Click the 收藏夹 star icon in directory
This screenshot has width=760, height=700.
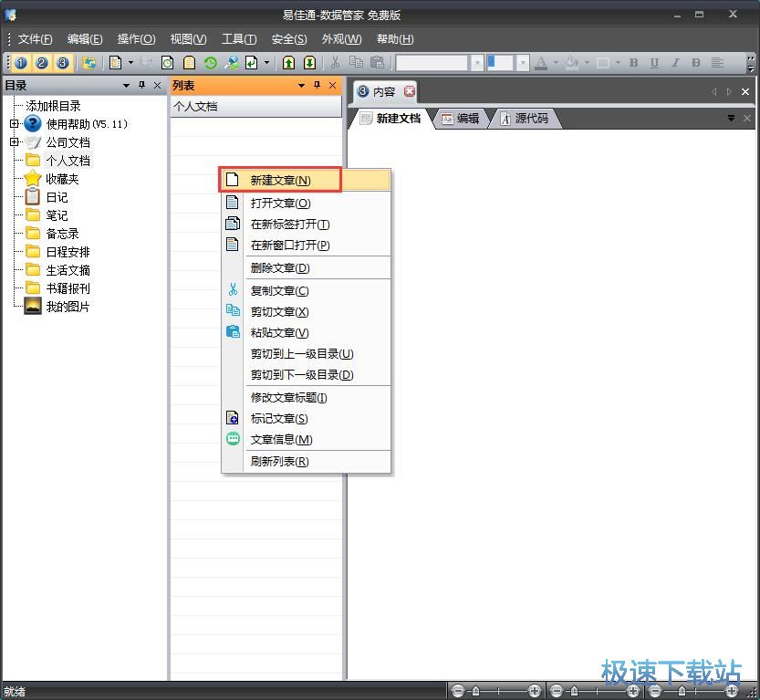33,179
